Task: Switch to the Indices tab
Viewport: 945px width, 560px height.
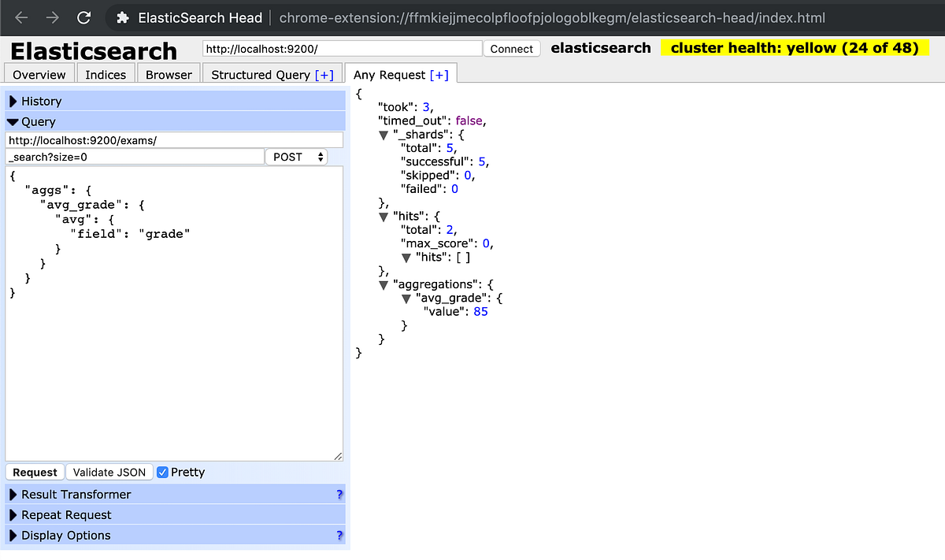Action: tap(105, 73)
